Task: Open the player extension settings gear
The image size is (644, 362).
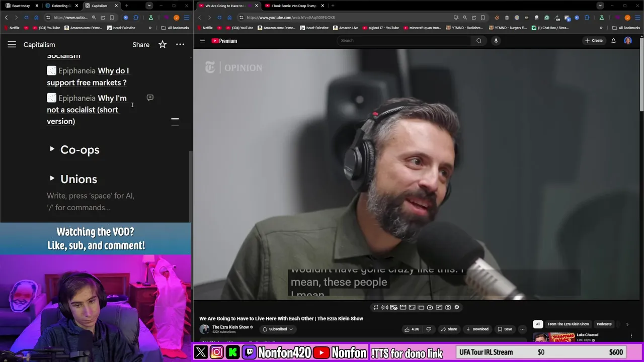Action: coord(457,307)
